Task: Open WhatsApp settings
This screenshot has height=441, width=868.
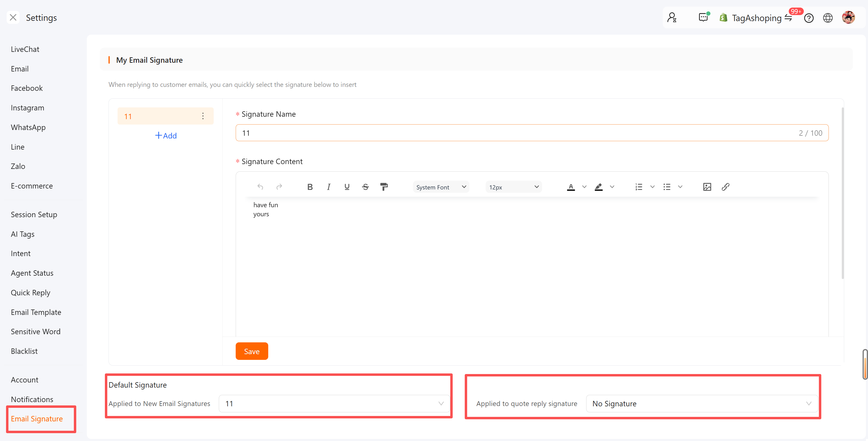Action: click(x=28, y=128)
